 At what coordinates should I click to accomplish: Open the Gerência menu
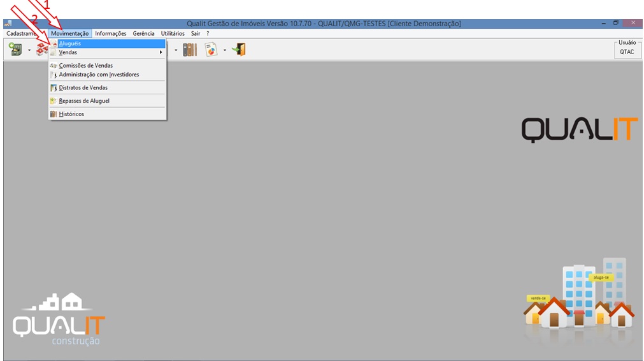click(x=143, y=33)
